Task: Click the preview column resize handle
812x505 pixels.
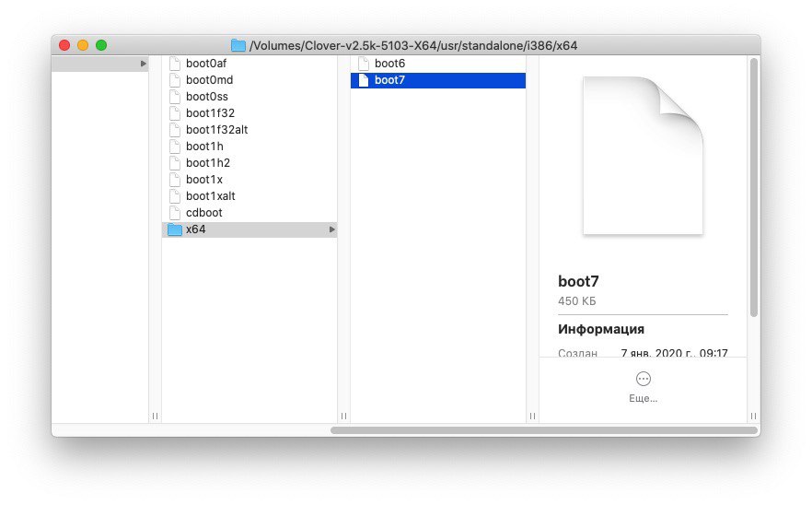Action: pos(753,416)
